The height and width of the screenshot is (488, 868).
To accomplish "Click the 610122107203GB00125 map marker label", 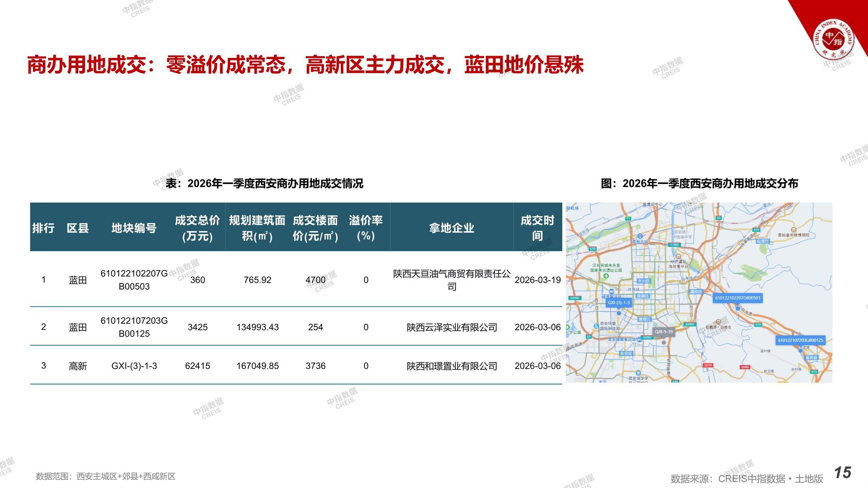I will (x=800, y=340).
